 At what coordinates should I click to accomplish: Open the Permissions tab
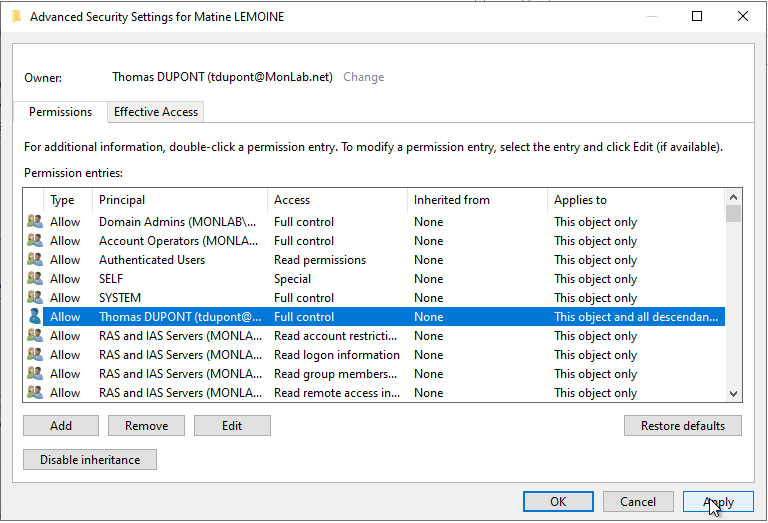[60, 112]
